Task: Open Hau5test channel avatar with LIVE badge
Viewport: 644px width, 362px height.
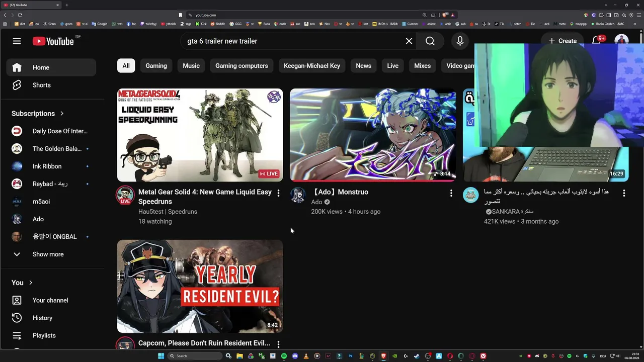Action: (x=125, y=195)
